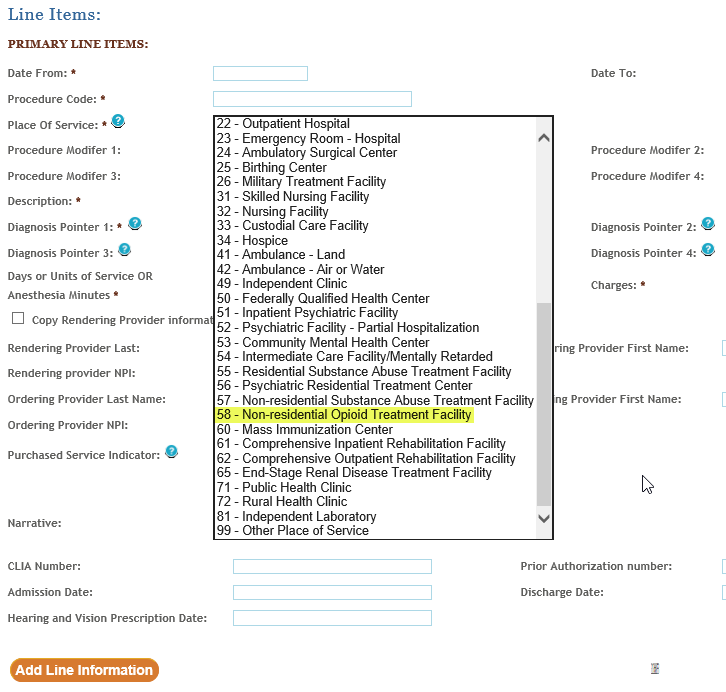Open help icon beside Diagnosis Pointer 3
The image size is (726, 692).
tap(125, 249)
